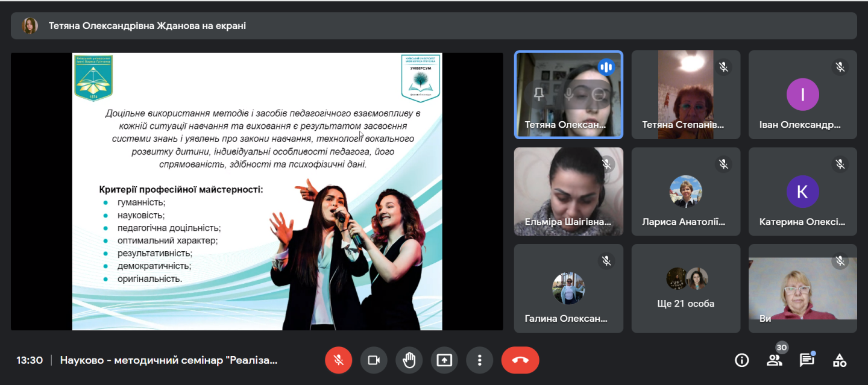This screenshot has width=868, height=385.
Task: Open the chat panel icon
Action: (x=807, y=360)
